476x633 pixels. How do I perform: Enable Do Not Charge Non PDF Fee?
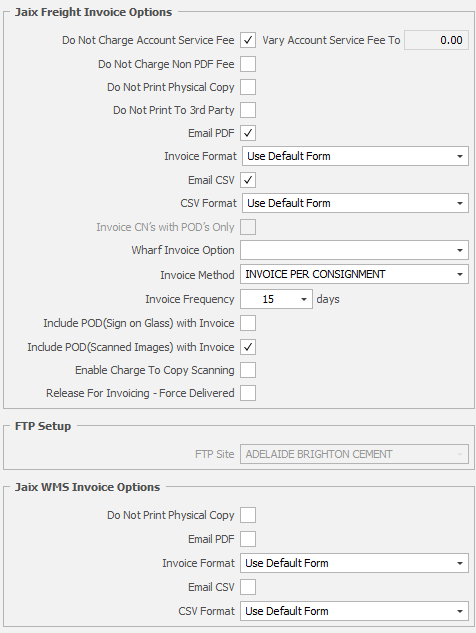(x=248, y=64)
